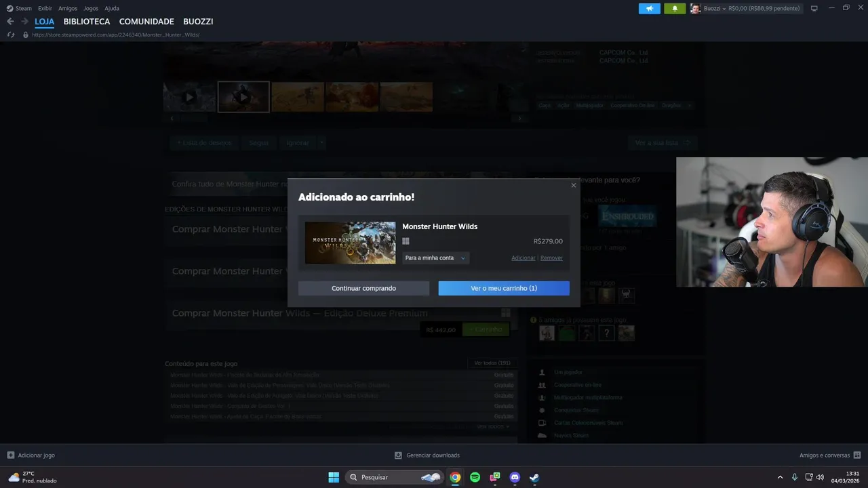
Task: Click the microphone tray icon
Action: point(795,477)
